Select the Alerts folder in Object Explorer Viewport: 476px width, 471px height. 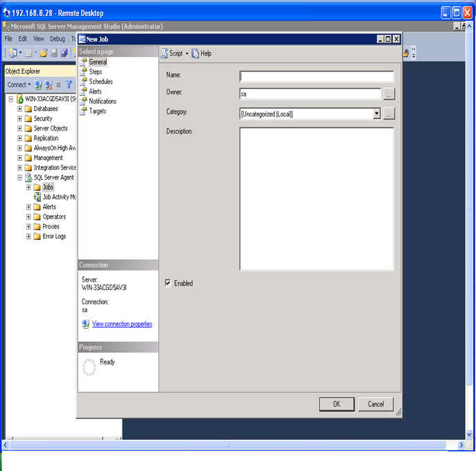[49, 207]
